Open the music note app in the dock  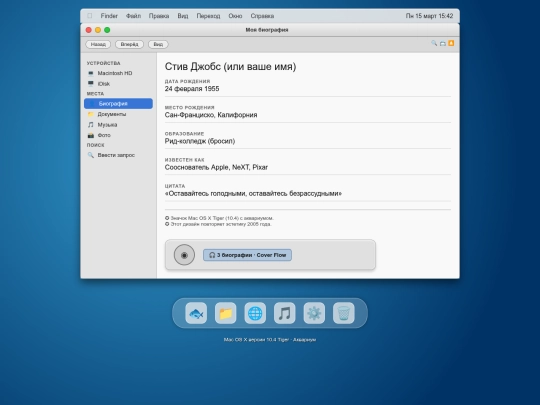tap(284, 313)
